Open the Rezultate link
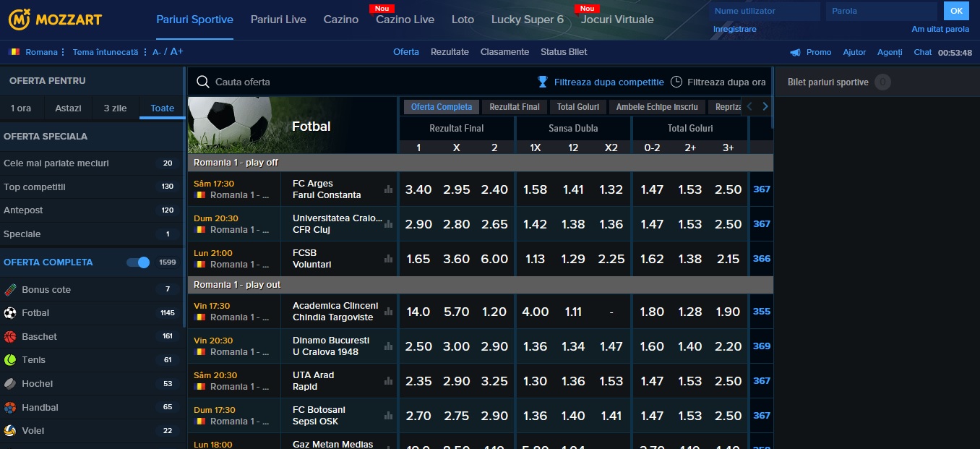Screen dimensions: 980x449 [450, 52]
